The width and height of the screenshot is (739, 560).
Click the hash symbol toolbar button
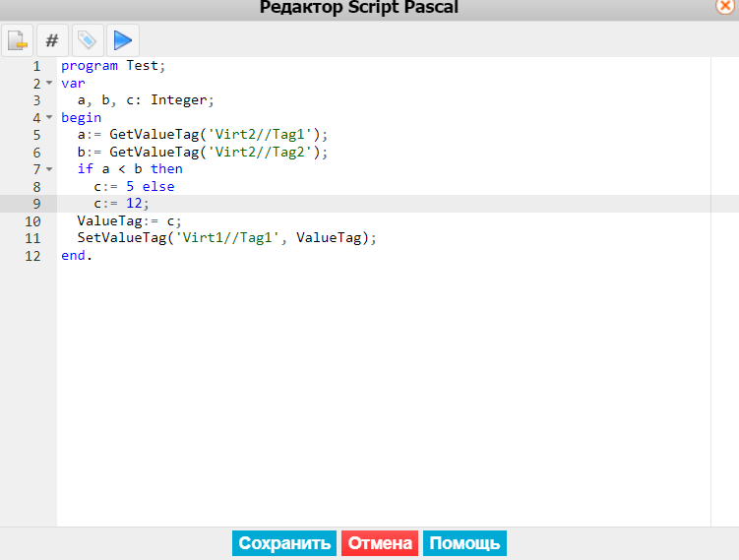pyautogui.click(x=52, y=40)
